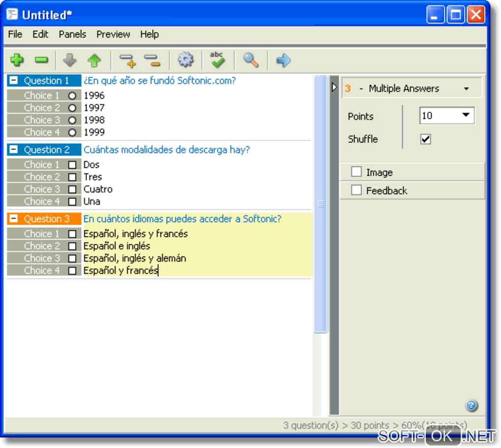Enable the Feedback checkbox
Image resolution: width=501 pixels, height=448 pixels.
coord(356,190)
